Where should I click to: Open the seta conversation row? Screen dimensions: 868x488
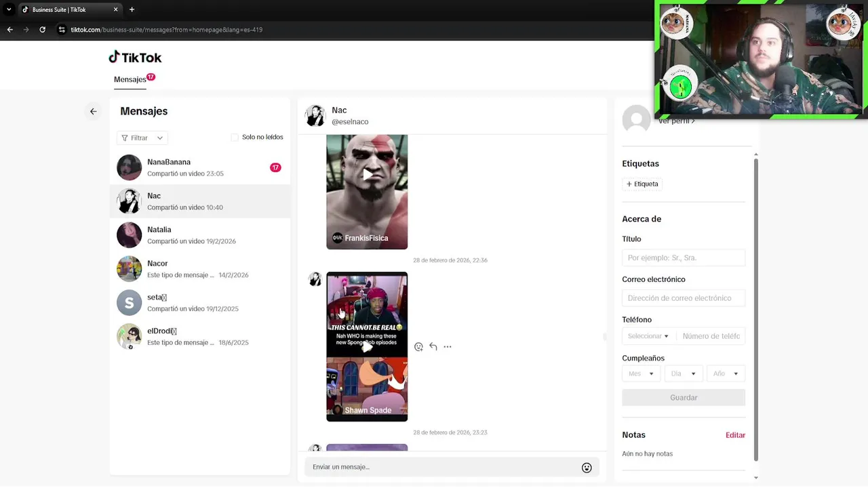click(200, 303)
